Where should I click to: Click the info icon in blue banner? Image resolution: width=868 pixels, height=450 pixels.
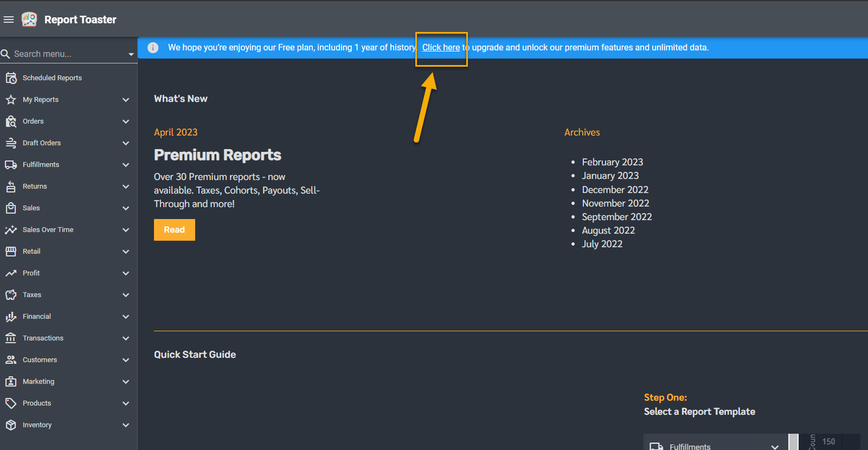pos(153,48)
